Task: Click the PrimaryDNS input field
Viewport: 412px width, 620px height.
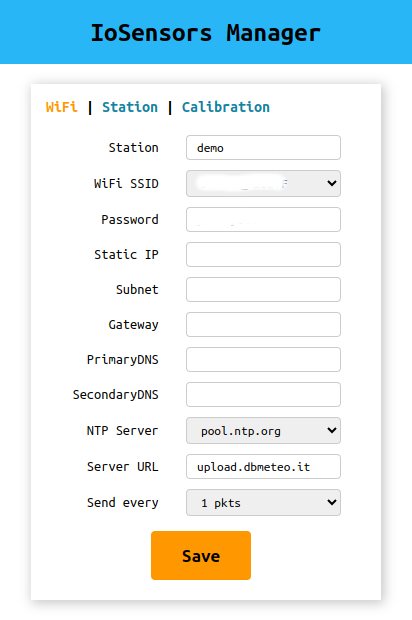Action: click(263, 359)
